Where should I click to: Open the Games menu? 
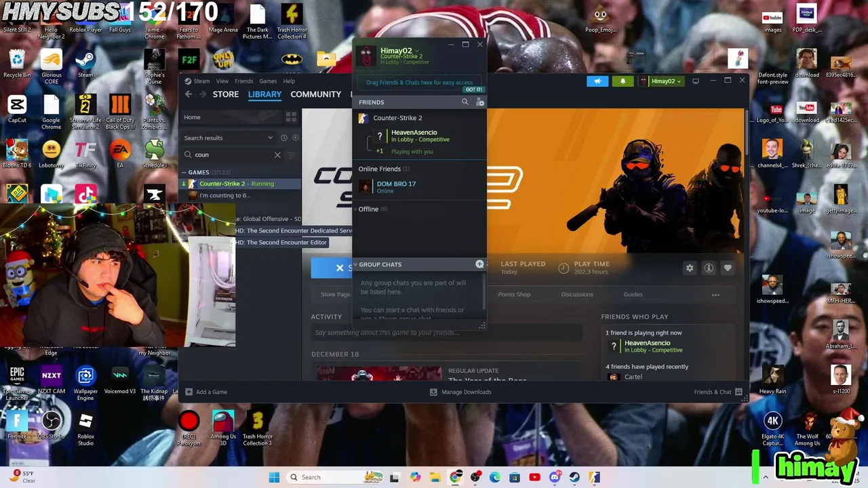click(268, 81)
